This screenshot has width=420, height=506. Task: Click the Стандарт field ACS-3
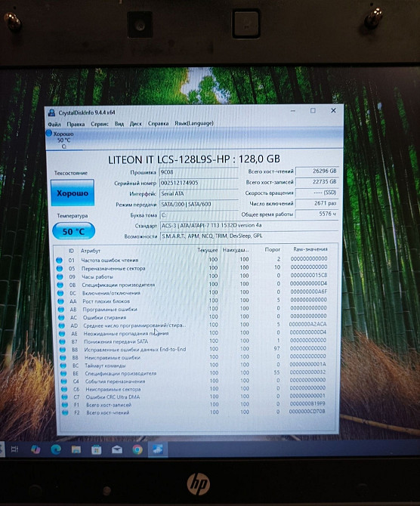(x=249, y=225)
